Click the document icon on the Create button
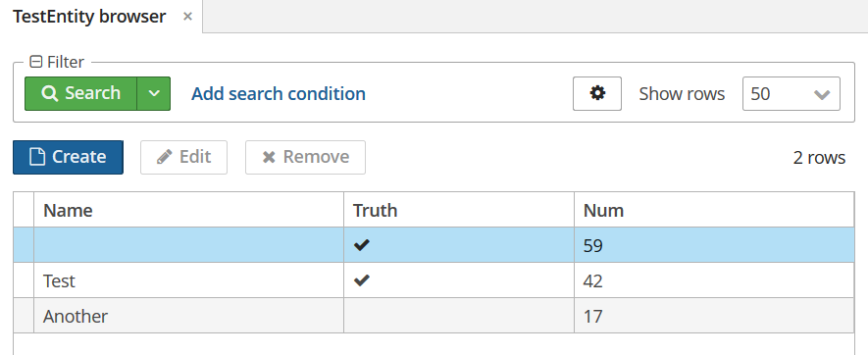This screenshot has width=868, height=355. coord(37,157)
